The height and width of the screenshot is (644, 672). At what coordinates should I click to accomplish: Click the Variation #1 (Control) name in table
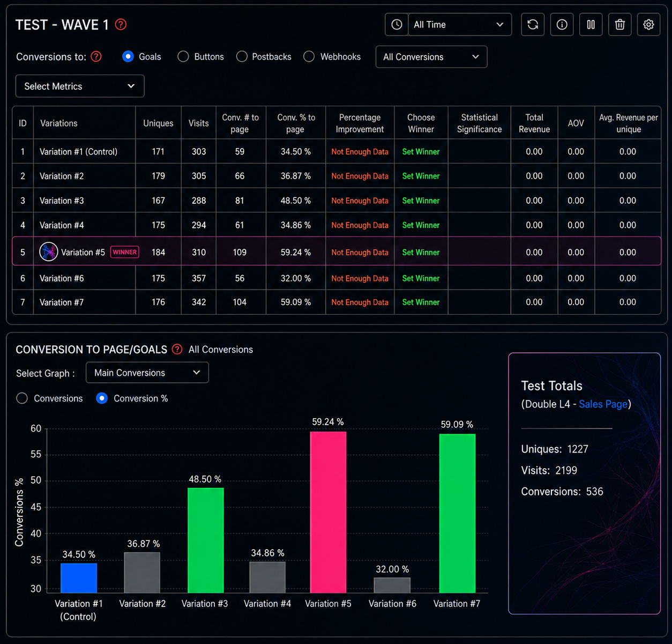pos(78,152)
